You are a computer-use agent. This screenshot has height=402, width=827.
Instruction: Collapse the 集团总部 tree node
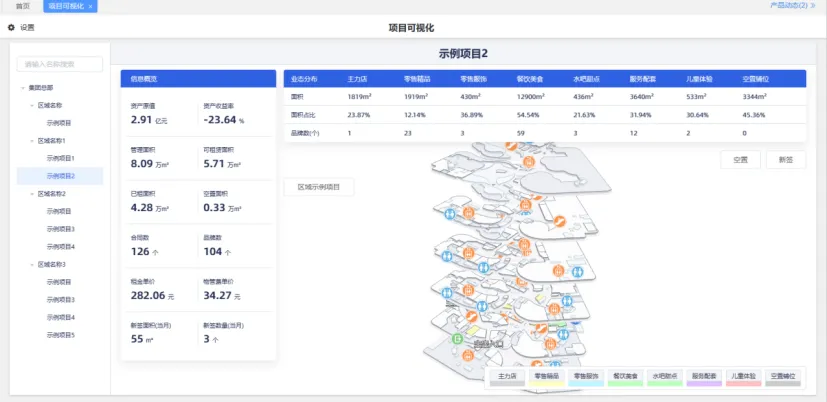click(x=22, y=88)
